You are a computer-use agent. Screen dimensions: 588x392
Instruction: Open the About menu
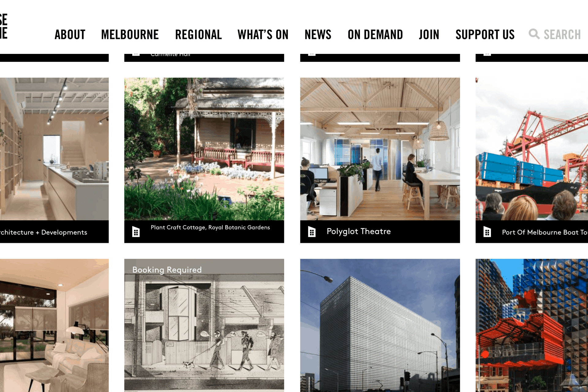(x=70, y=35)
